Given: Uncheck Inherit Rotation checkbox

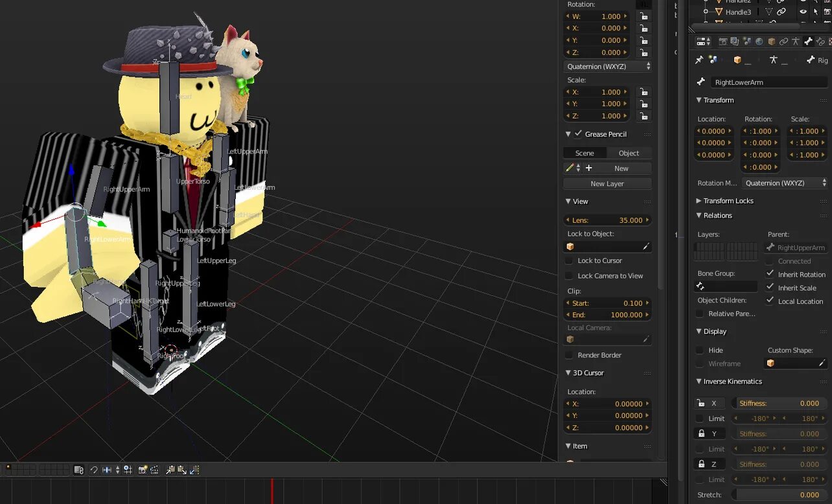Looking at the screenshot, I should click(770, 274).
